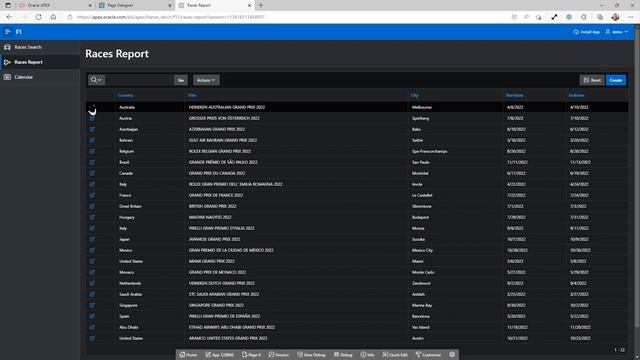640x360 pixels.
Task: Click the Reset report button
Action: [592, 80]
